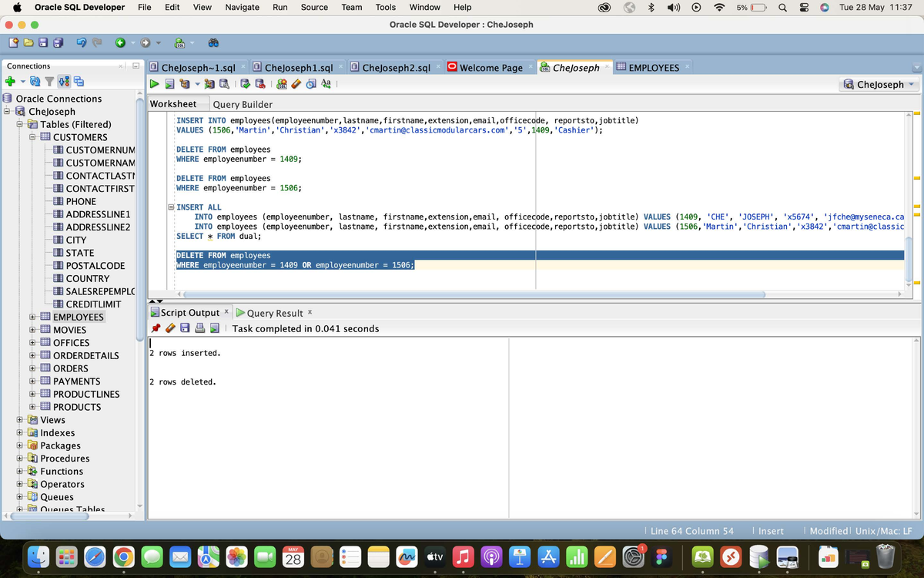924x578 pixels.
Task: Select the EMPLOYEES table in tree
Action: coord(78,317)
